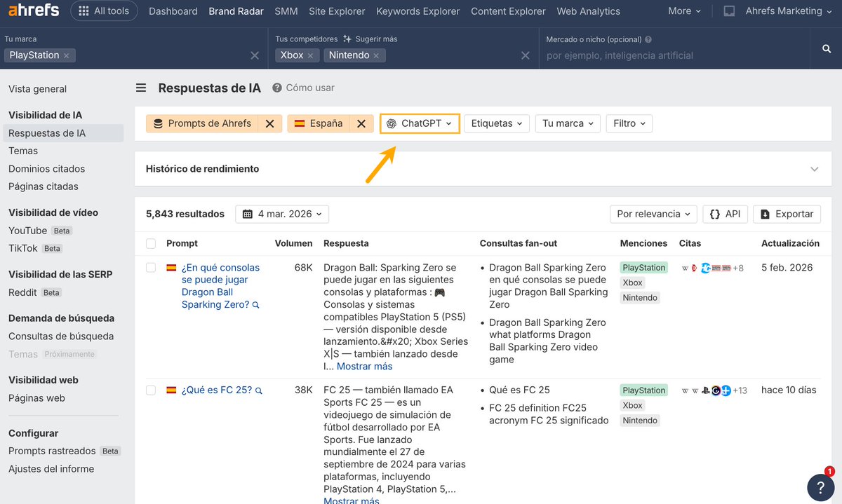Open Site Explorer
Image resolution: width=842 pixels, height=504 pixels.
pos(337,11)
